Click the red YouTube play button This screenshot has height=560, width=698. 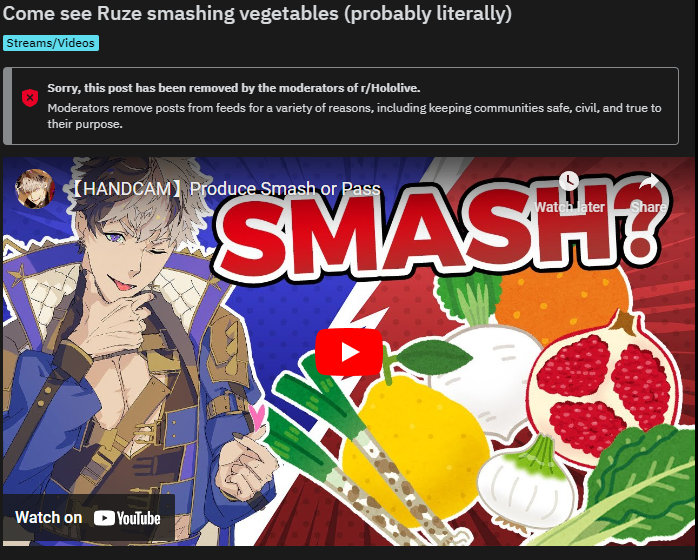click(x=349, y=352)
